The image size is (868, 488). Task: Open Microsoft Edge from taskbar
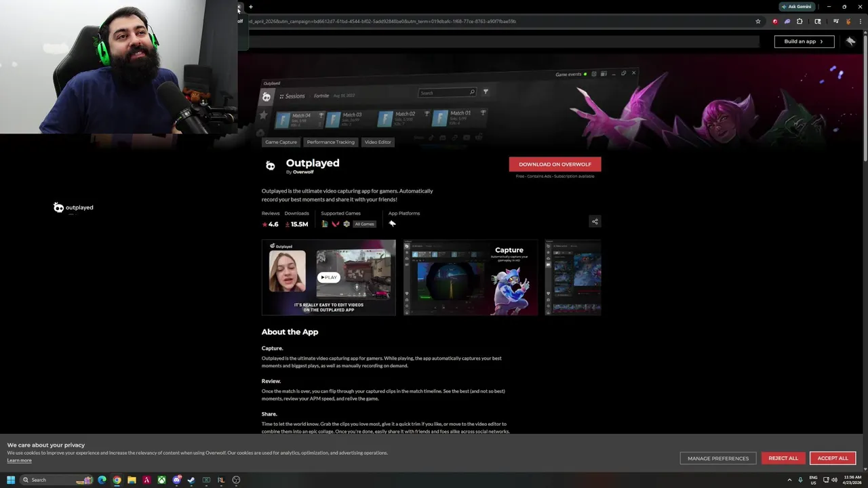[x=102, y=480]
